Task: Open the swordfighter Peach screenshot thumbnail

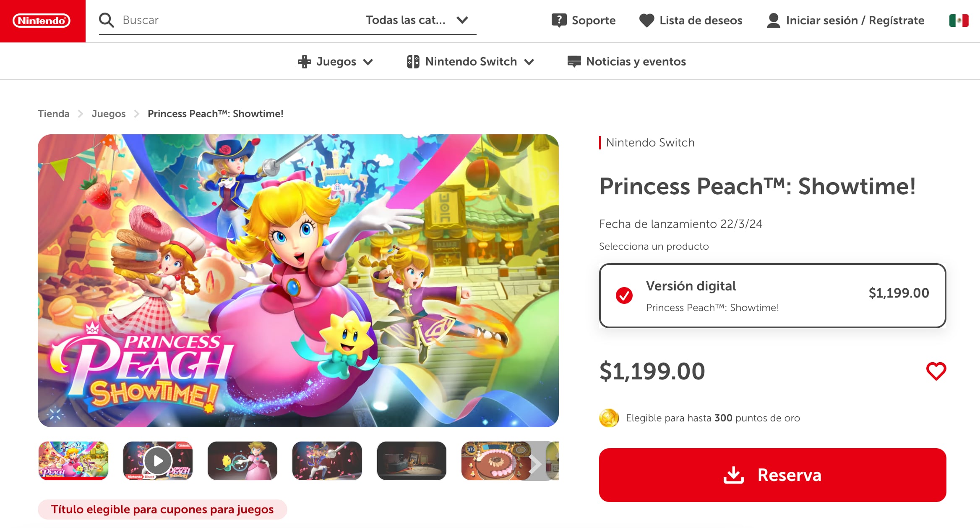Action: pos(327,460)
